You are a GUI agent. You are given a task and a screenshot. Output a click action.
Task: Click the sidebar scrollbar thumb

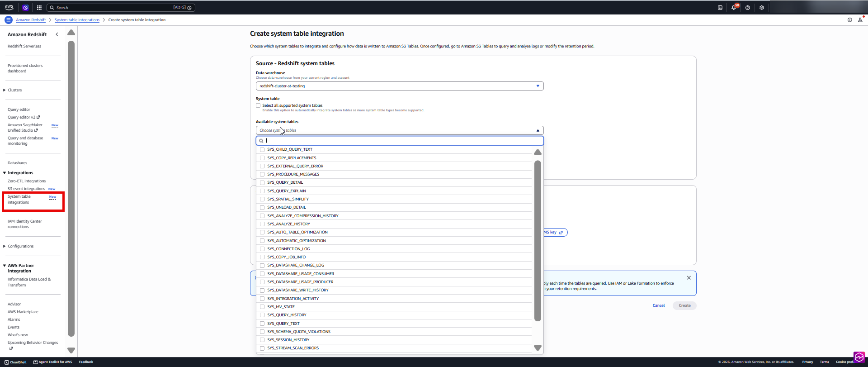71,189
